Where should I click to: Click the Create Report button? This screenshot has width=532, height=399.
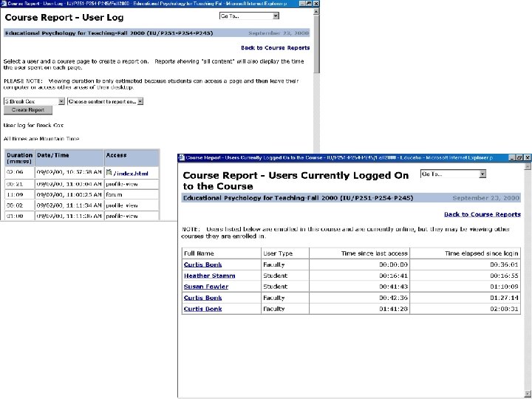pyautogui.click(x=28, y=110)
